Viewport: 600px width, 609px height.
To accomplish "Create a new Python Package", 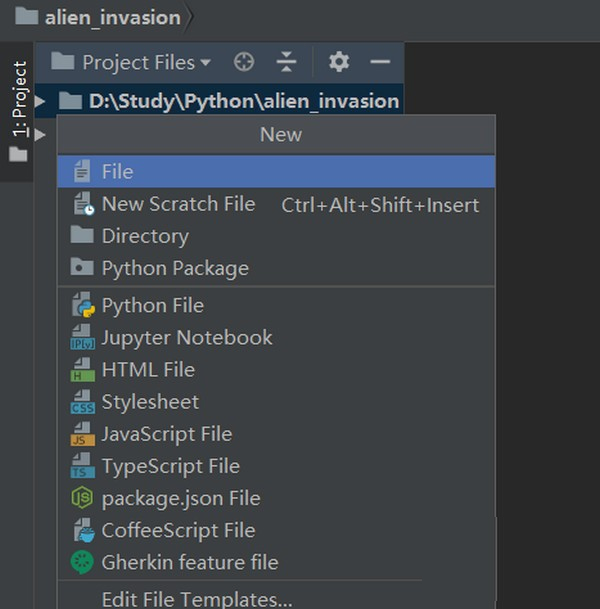I will click(175, 268).
